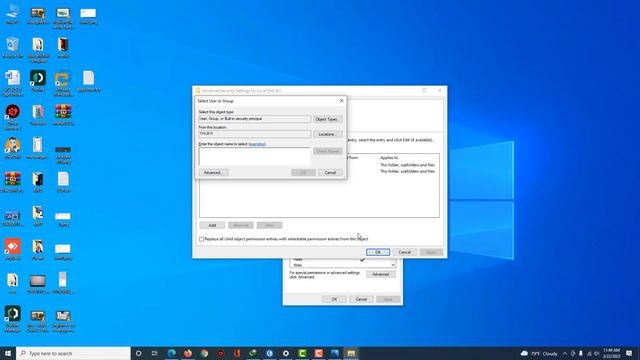The height and width of the screenshot is (360, 640).
Task: Open Google Chrome from the taskbar
Action: point(204,353)
